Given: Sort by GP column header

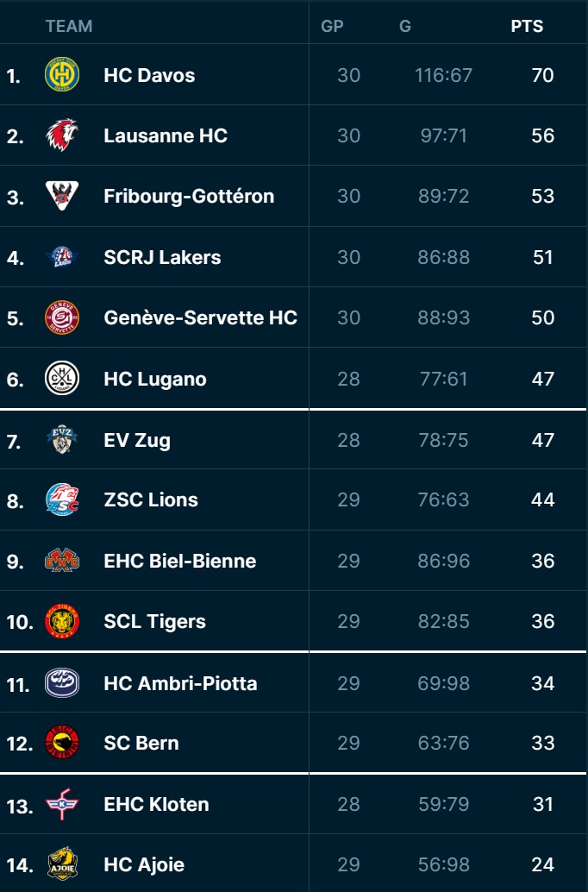Looking at the screenshot, I should pos(332,26).
